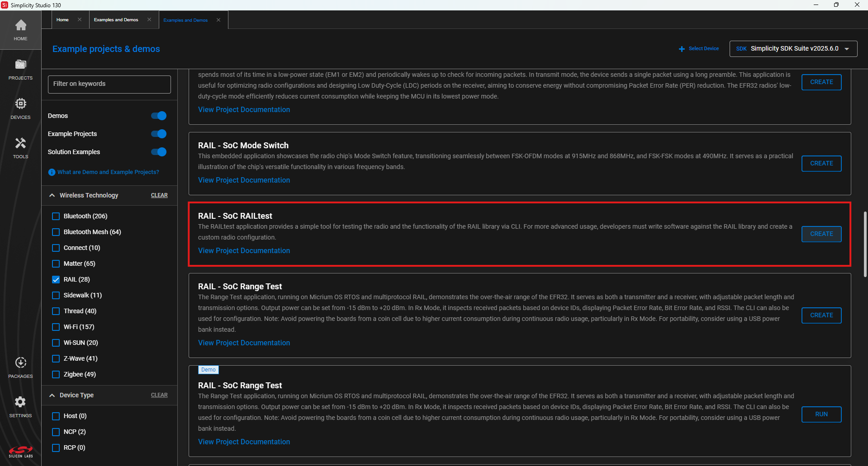Collapse the Device Type section
Viewport: 868px width, 466px height.
[x=52, y=395]
